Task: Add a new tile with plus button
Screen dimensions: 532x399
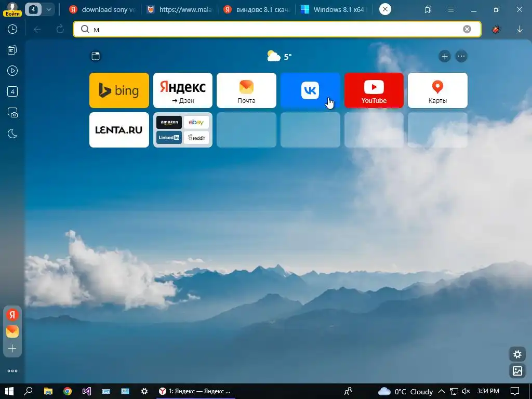Action: 445,56
